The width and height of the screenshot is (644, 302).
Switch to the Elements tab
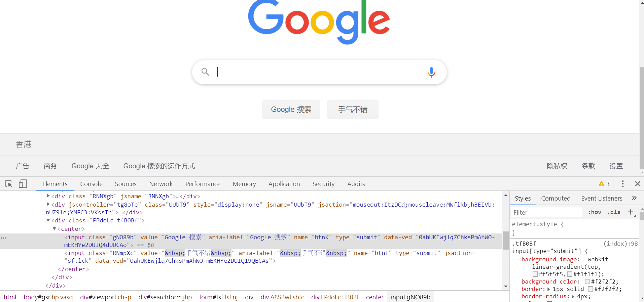(55, 184)
